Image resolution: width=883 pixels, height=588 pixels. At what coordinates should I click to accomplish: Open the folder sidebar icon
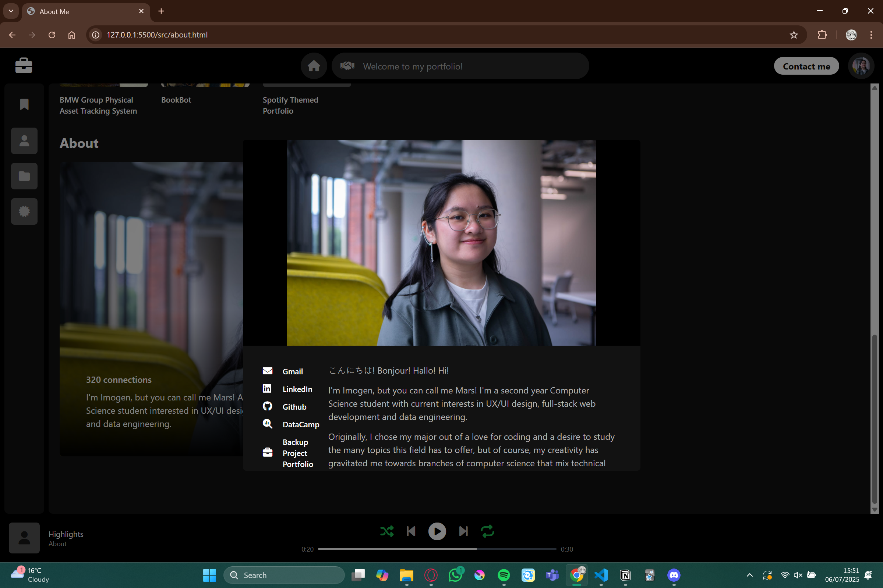pyautogui.click(x=24, y=176)
